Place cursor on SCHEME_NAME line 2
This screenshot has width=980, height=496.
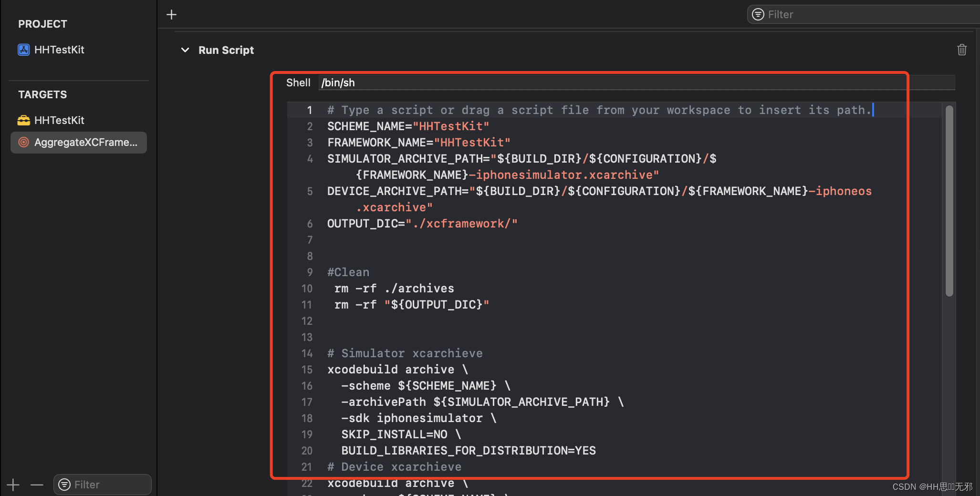(x=408, y=126)
